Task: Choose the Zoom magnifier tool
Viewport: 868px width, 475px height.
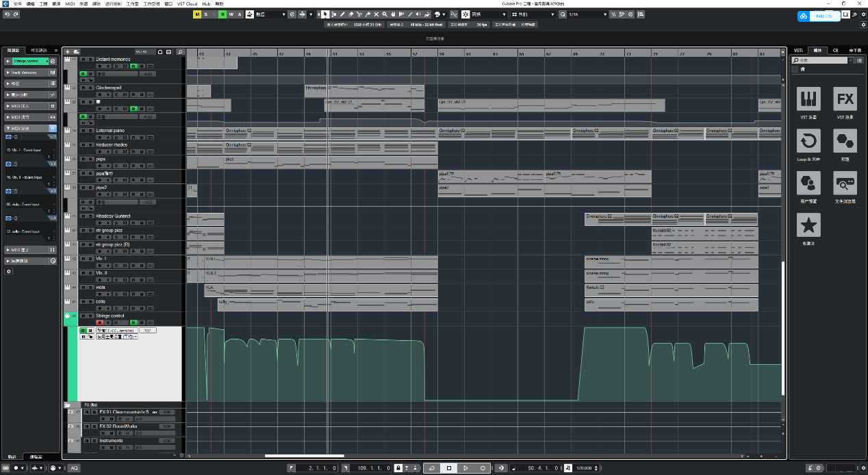Action: pos(385,14)
